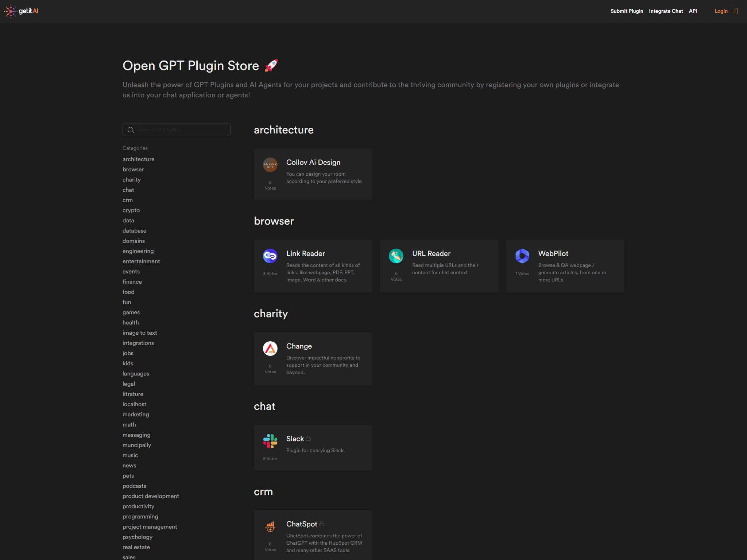This screenshot has height=560, width=747.
Task: Select the crypto category
Action: coord(131,210)
